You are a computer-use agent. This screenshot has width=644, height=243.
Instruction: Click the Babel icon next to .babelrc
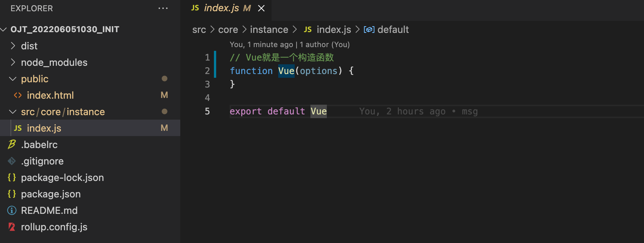[x=12, y=144]
